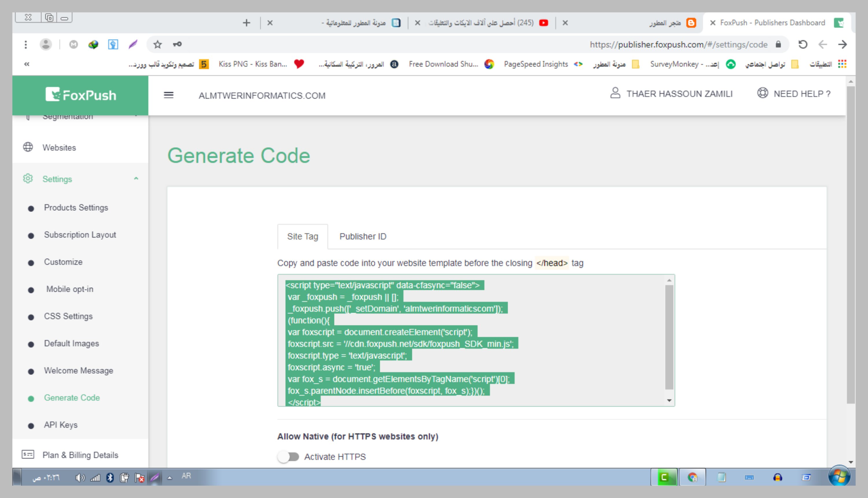Image resolution: width=868 pixels, height=498 pixels.
Task: Click the key password icon in address bar
Action: pyautogui.click(x=177, y=44)
